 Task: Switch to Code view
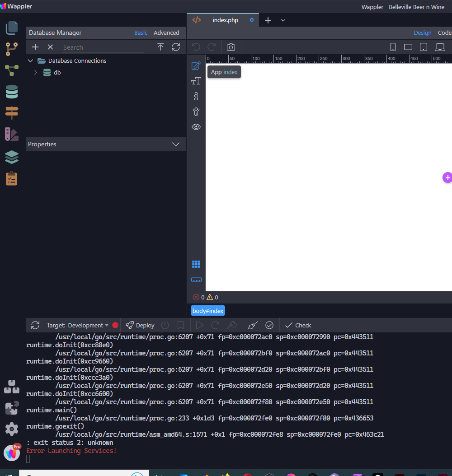click(x=445, y=33)
